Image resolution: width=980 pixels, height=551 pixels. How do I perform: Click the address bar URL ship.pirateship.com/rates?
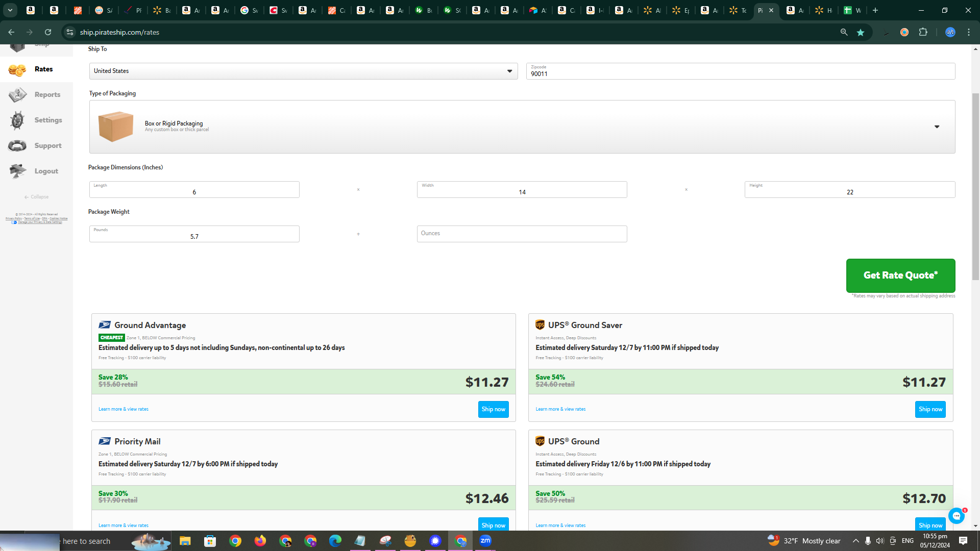[119, 32]
